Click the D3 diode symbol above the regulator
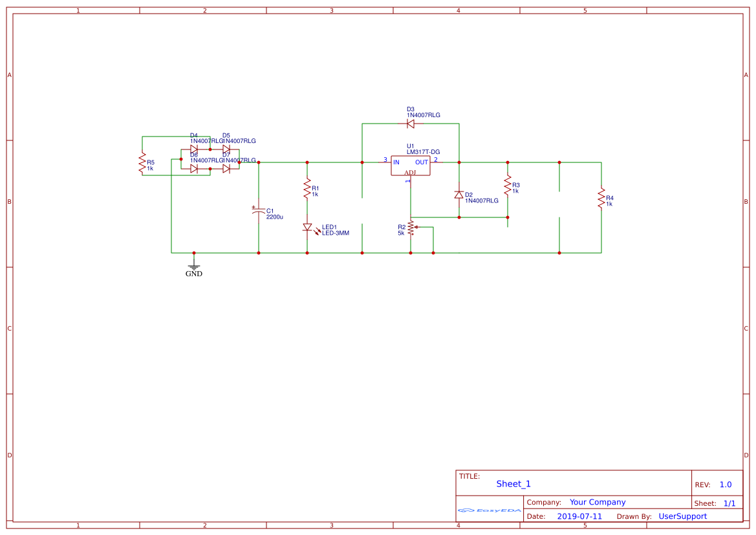The image size is (756, 535). click(410, 124)
